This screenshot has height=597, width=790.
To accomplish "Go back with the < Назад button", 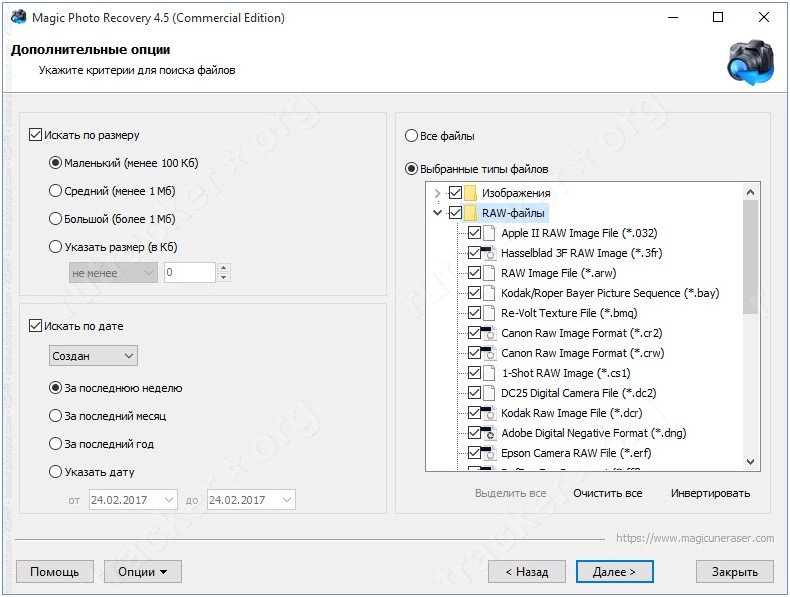I will pyautogui.click(x=526, y=572).
